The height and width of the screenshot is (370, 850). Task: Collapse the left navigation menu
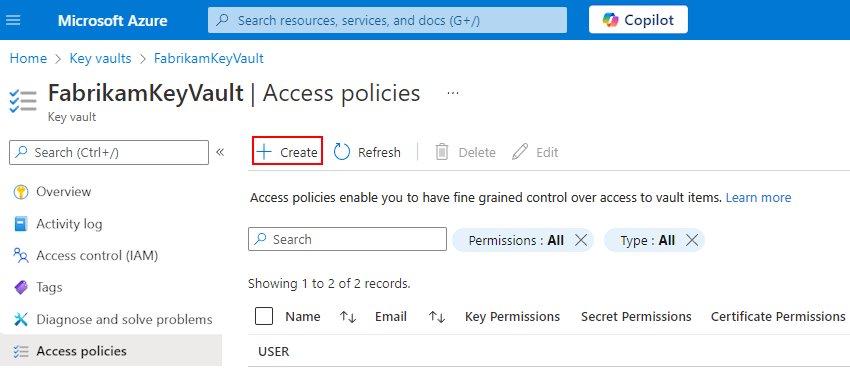pos(220,152)
